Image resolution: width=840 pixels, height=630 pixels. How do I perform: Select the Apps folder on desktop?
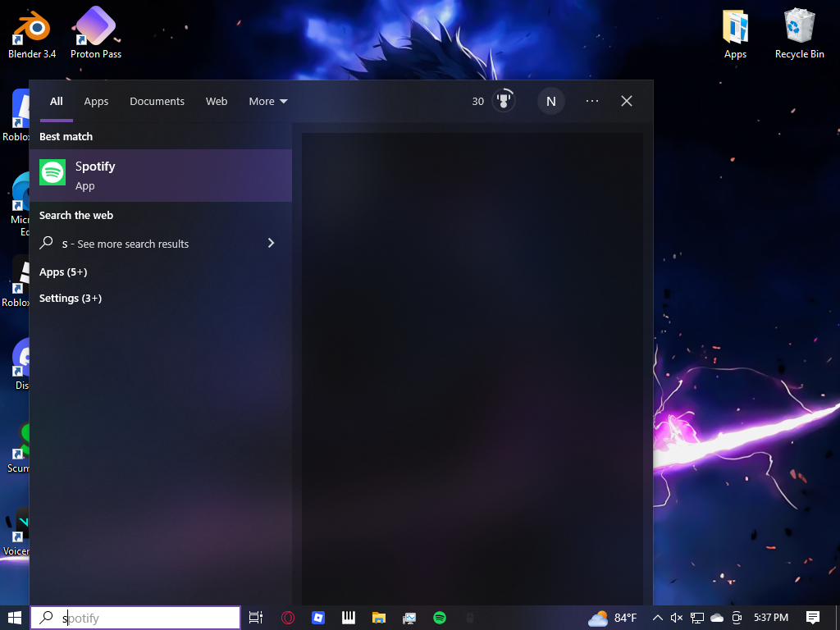point(735,33)
